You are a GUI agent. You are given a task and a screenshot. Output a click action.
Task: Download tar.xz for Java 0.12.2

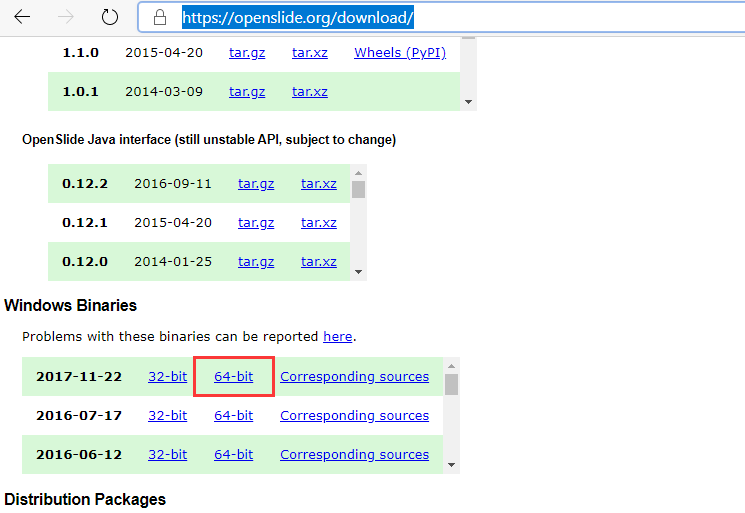point(319,183)
